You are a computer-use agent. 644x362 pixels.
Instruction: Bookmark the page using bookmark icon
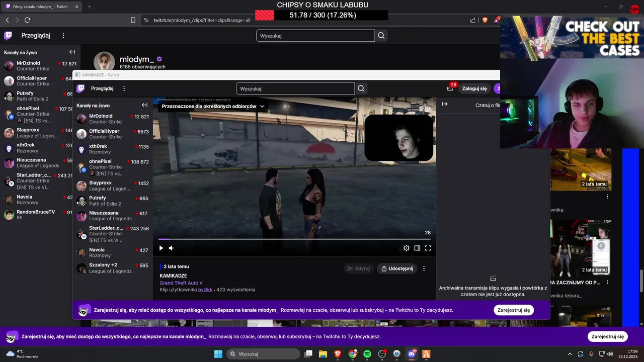(x=133, y=20)
